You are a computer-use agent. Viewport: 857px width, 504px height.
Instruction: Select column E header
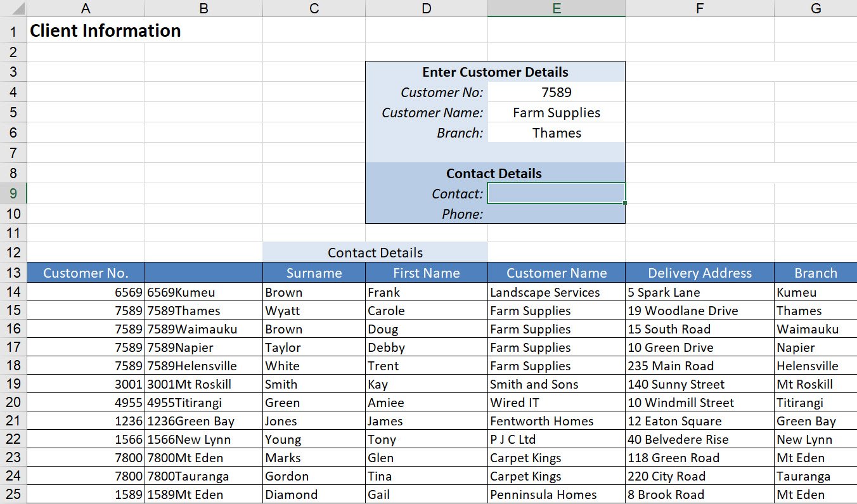point(557,8)
